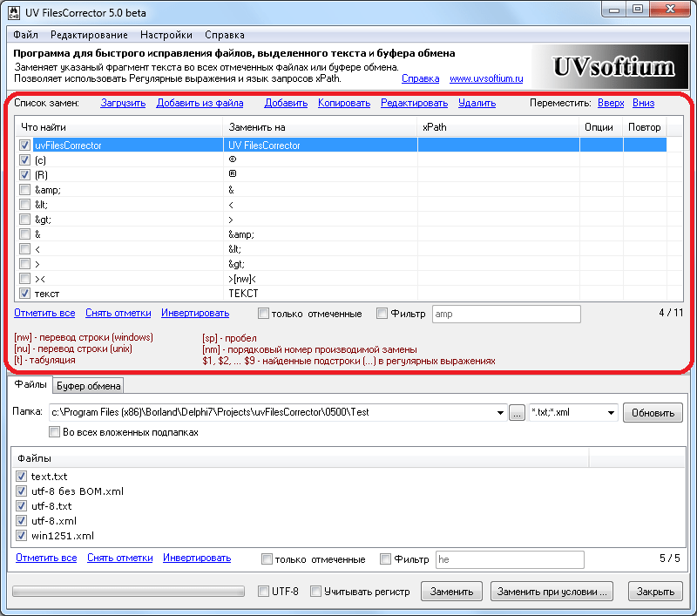Click the Опции column header
The height and width of the screenshot is (616, 697).
[x=601, y=127]
